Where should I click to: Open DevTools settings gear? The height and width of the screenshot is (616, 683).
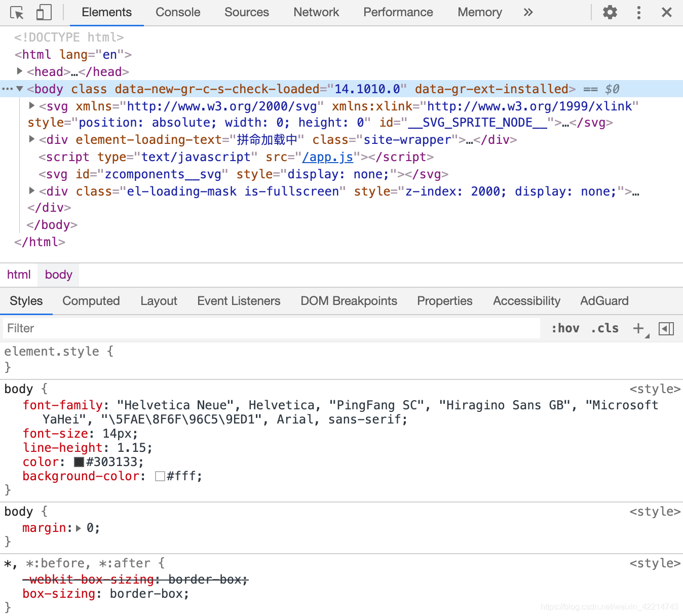(x=610, y=12)
